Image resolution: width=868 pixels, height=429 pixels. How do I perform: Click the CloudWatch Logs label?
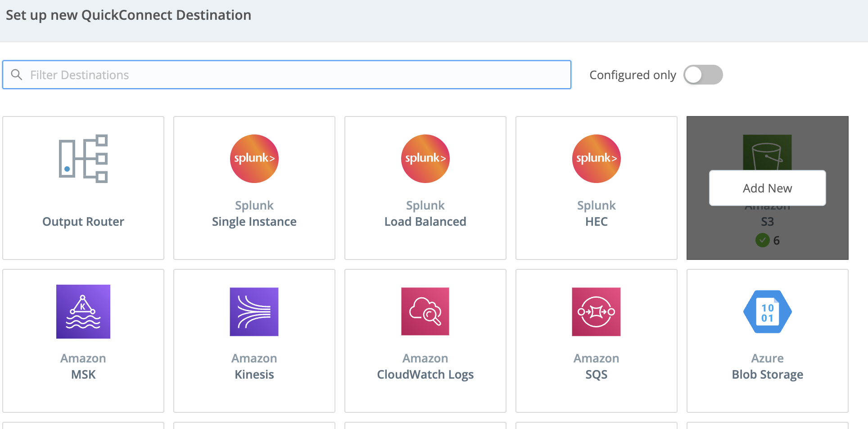point(425,375)
